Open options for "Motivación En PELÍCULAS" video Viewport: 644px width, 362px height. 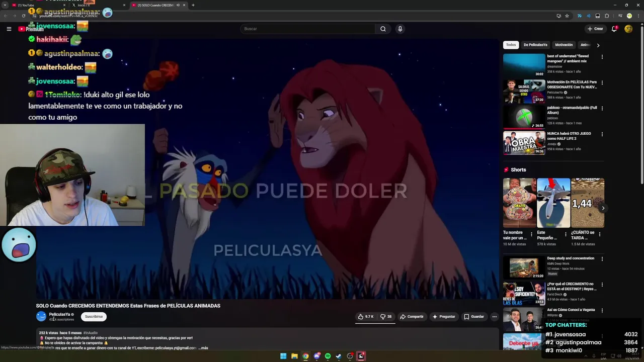pos(602,82)
